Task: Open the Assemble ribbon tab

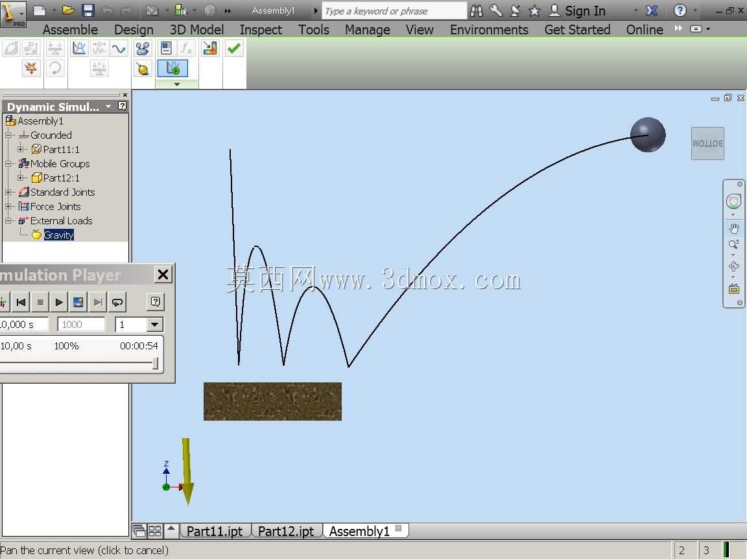Action: 70,30
